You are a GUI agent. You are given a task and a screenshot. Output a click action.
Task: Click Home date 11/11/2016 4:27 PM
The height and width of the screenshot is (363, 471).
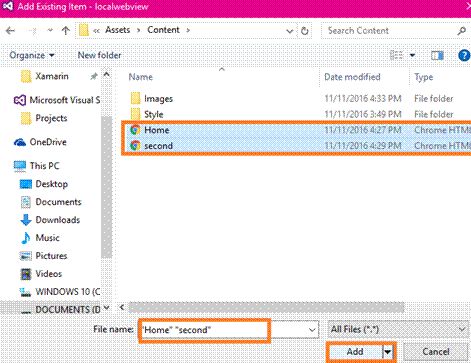click(363, 130)
